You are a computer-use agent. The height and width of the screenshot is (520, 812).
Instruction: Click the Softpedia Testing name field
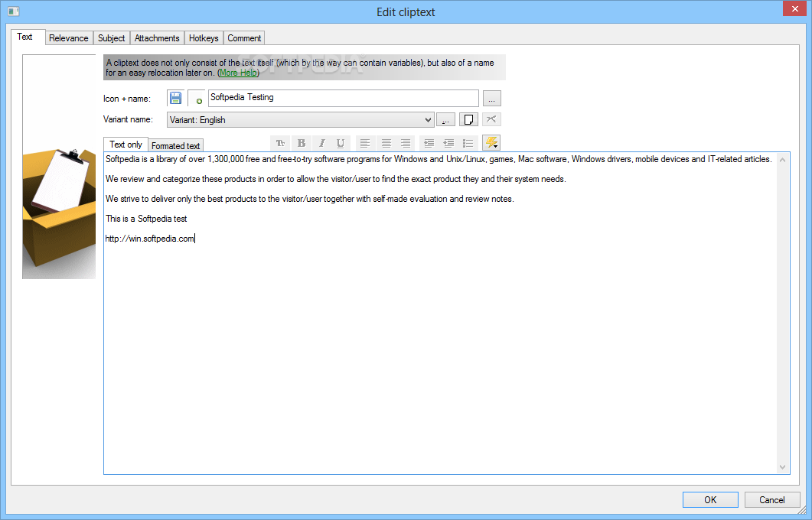(344, 98)
